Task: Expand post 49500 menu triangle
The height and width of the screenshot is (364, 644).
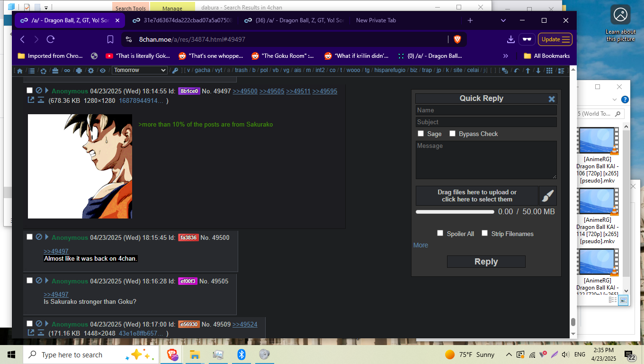Action: pos(47,237)
